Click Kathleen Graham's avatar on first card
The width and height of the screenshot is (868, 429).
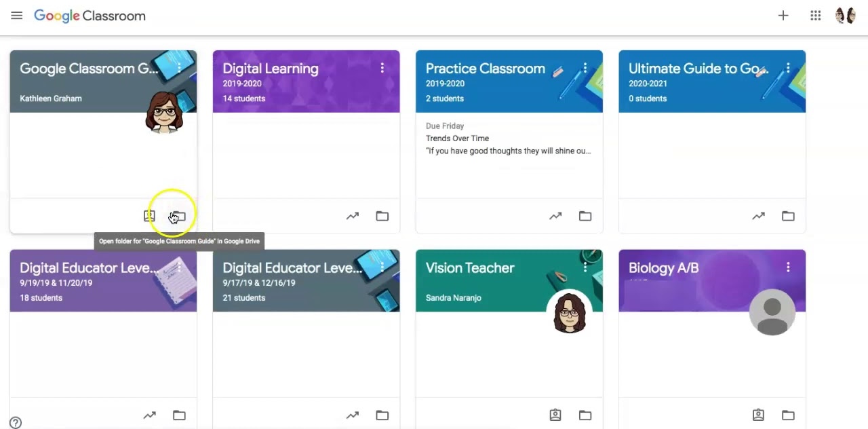[x=164, y=112]
